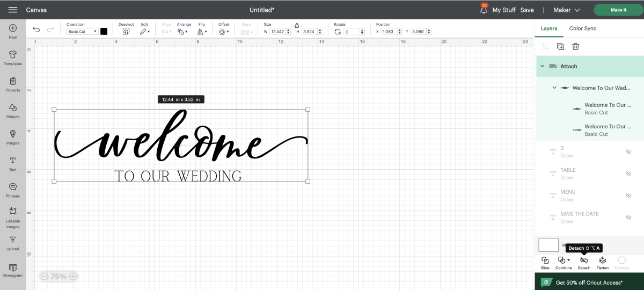Click the Rotate icon
This screenshot has width=644, height=290.
coord(338,32)
